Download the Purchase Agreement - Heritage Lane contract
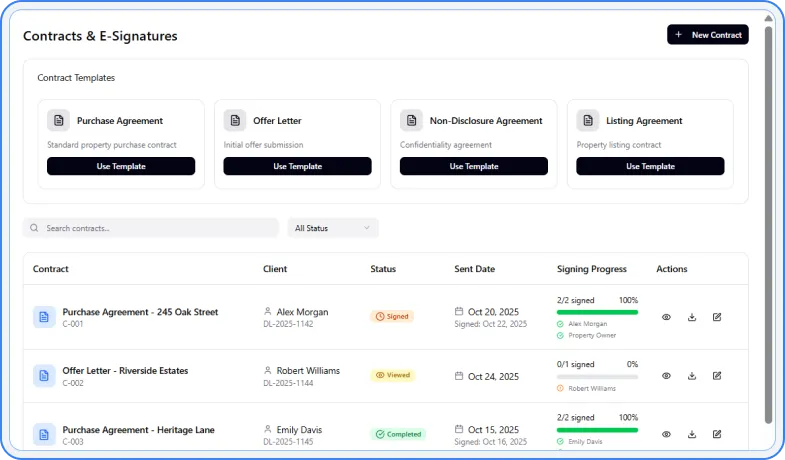 pyautogui.click(x=692, y=434)
